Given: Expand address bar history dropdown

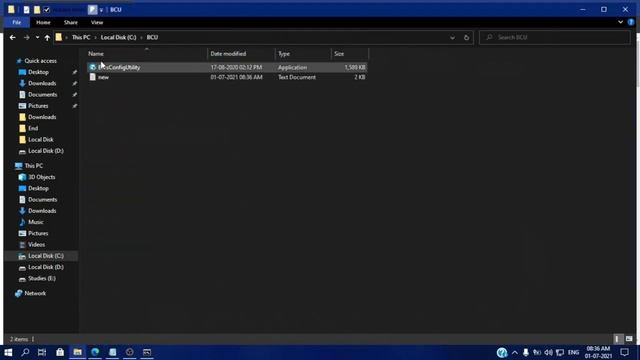Looking at the screenshot, I should (x=452, y=38).
